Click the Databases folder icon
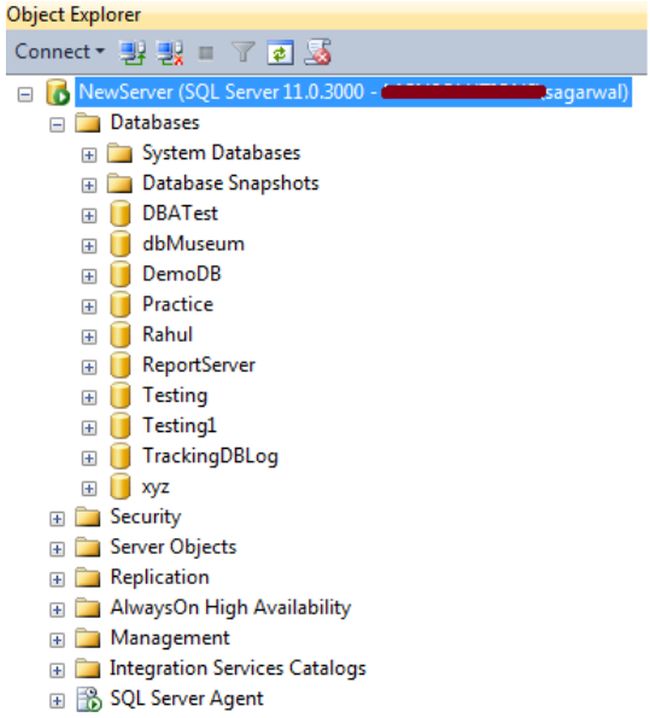650x718 pixels. (x=87, y=123)
